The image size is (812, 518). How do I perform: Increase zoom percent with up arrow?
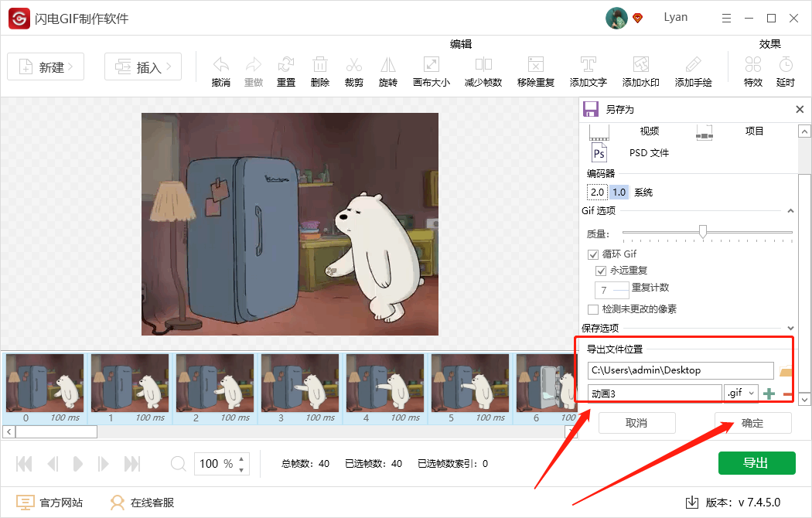click(241, 458)
